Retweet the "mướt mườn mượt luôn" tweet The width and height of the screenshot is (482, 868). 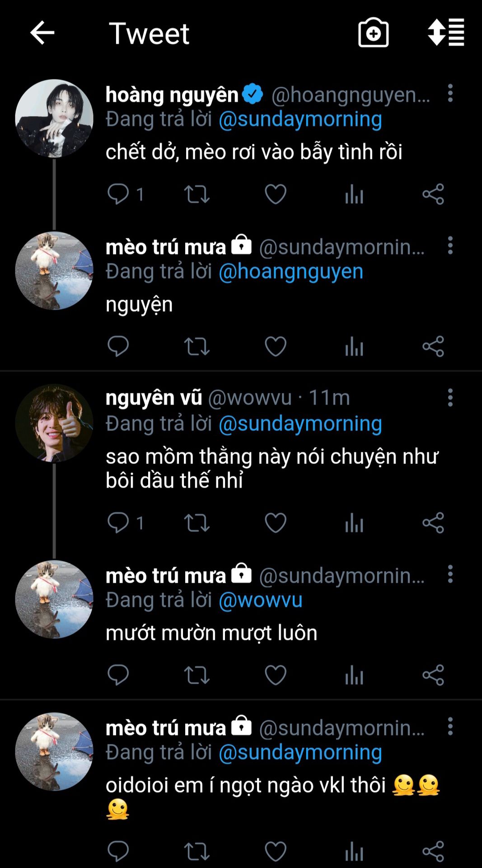(x=197, y=675)
